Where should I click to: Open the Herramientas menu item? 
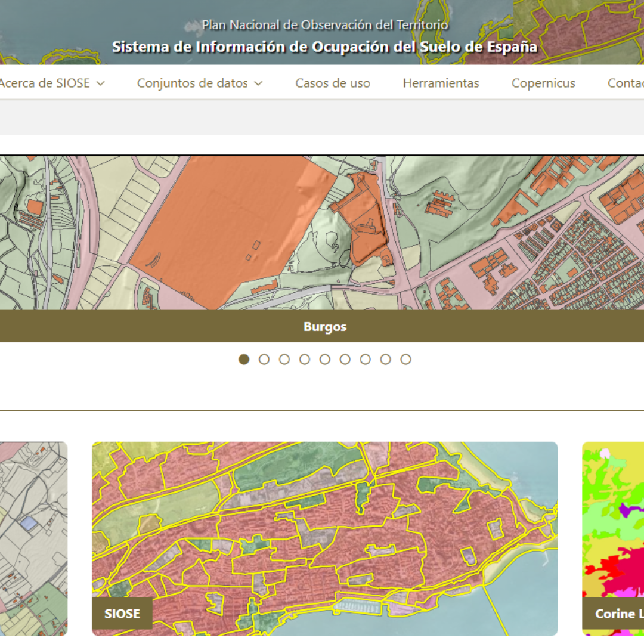click(x=441, y=83)
